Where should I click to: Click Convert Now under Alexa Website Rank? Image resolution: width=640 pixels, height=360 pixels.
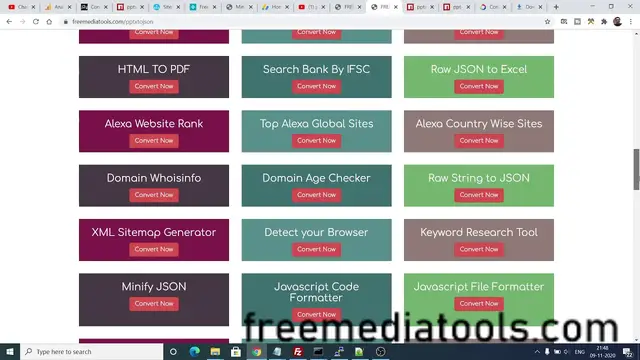pos(154,141)
